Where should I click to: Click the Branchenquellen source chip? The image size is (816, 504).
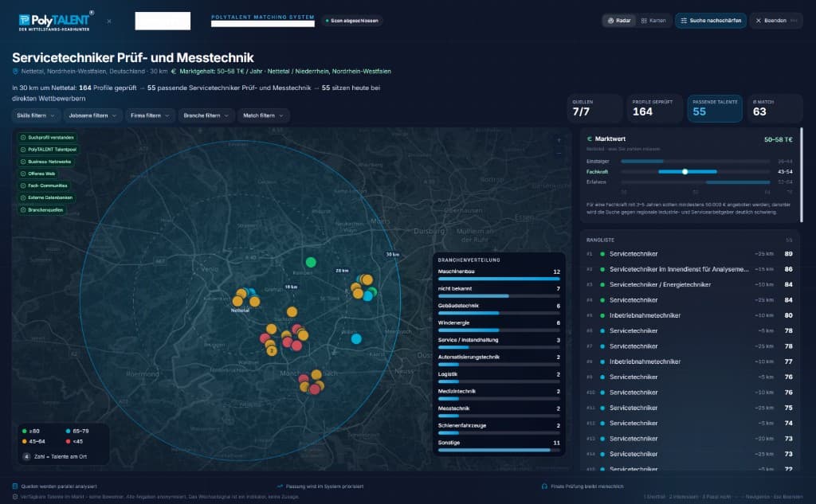[42, 210]
